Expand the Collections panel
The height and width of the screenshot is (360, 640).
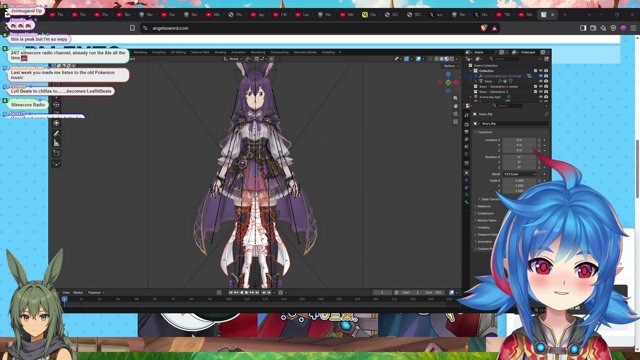click(x=484, y=213)
